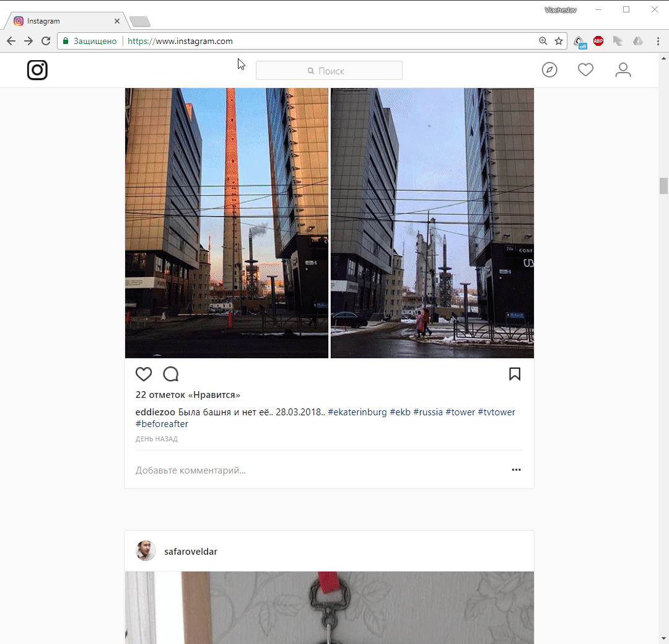The height and width of the screenshot is (644, 669).
Task: Click the Защищено secure label
Action: point(95,41)
